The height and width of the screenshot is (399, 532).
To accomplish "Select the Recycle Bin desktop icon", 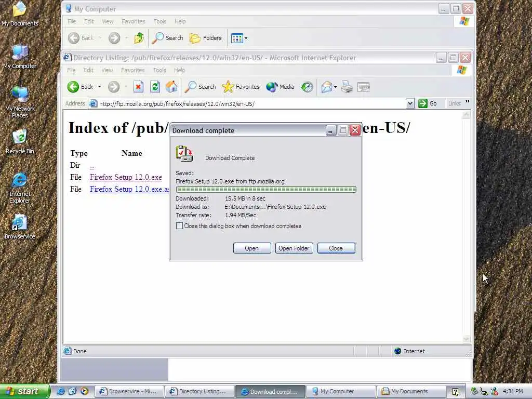I will tap(20, 142).
